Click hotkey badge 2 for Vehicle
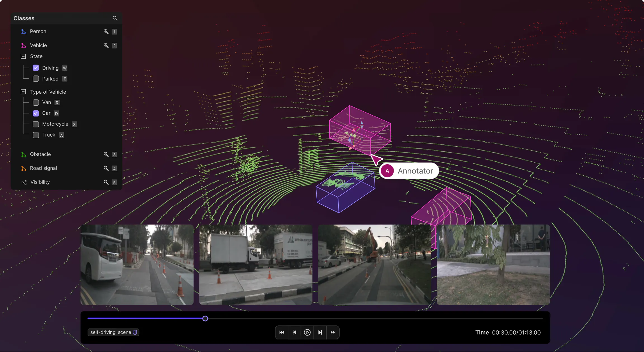644x352 pixels. [x=114, y=46]
